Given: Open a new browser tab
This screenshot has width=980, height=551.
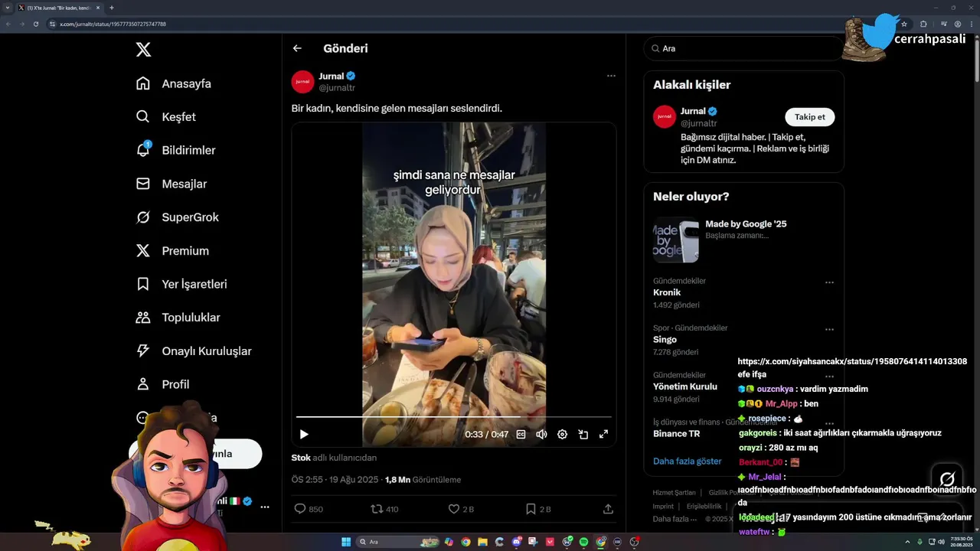Looking at the screenshot, I should coord(112,8).
